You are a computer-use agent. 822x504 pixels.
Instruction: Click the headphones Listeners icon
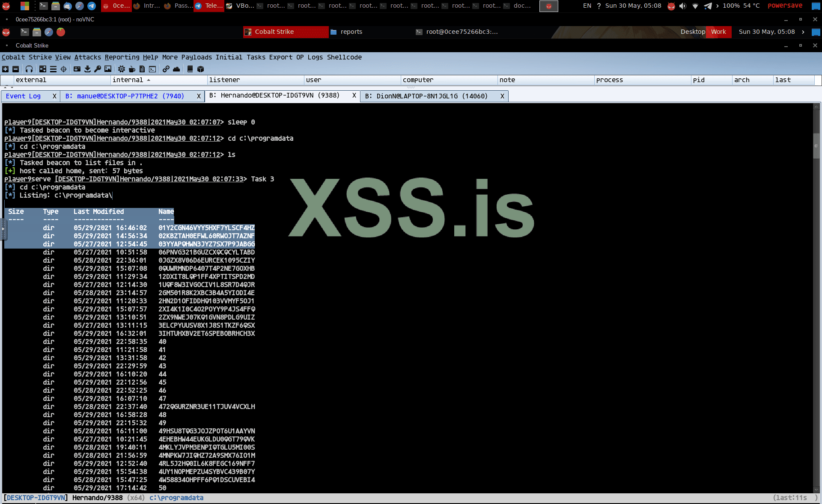[29, 69]
